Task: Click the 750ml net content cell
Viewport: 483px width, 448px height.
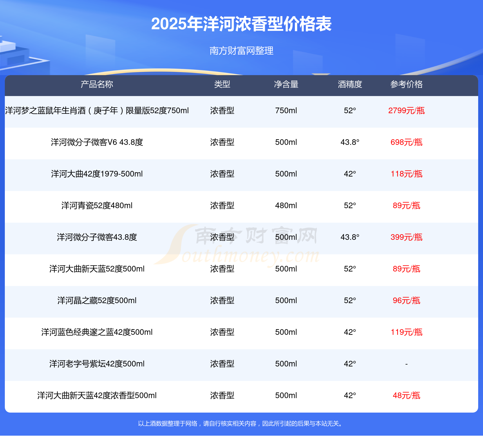Action: [286, 111]
